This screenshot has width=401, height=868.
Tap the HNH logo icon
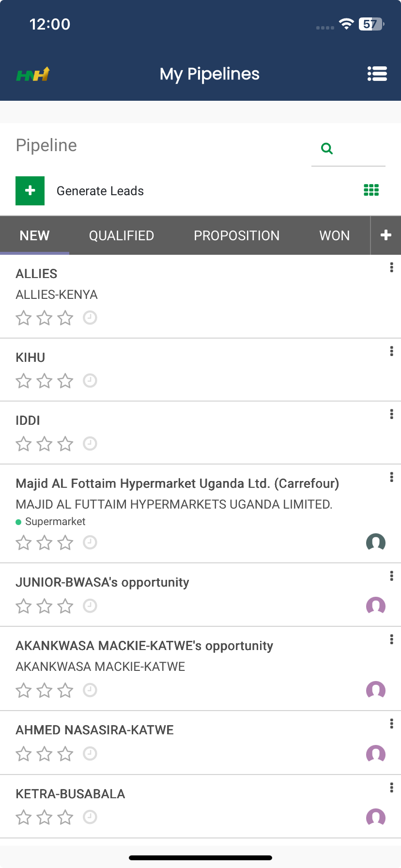(33, 74)
